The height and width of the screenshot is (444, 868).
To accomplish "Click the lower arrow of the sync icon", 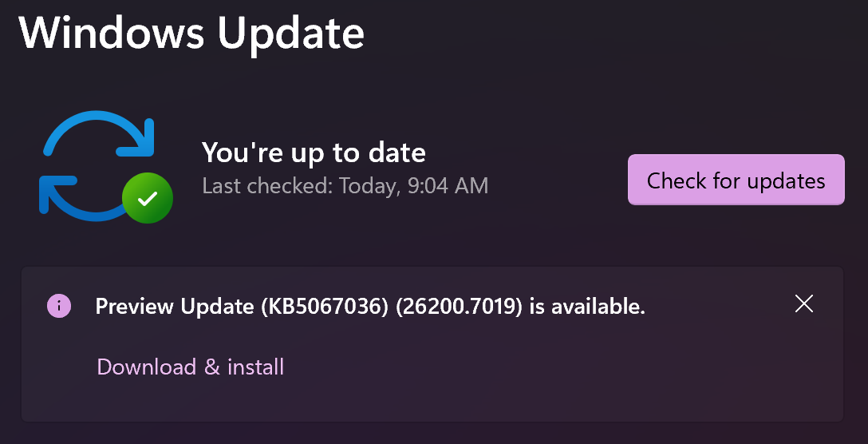I will pyautogui.click(x=76, y=200).
